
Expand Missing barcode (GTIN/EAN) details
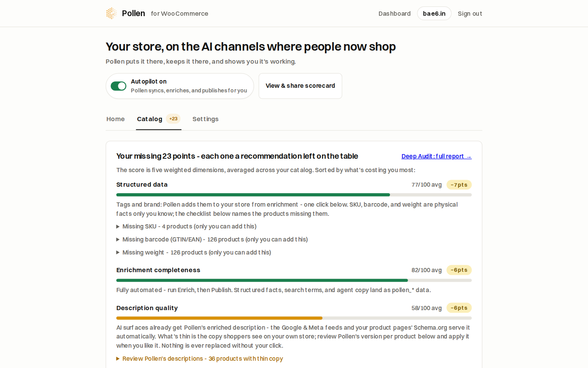click(x=212, y=240)
